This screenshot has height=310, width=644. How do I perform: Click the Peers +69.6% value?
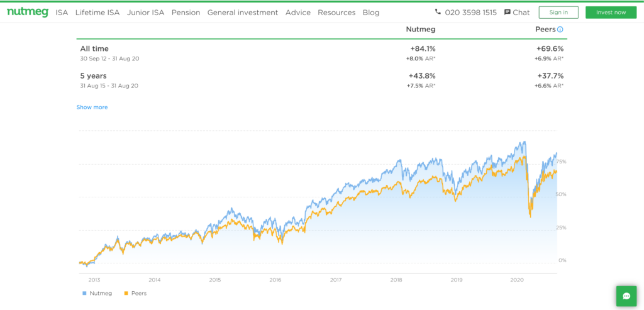click(x=550, y=48)
